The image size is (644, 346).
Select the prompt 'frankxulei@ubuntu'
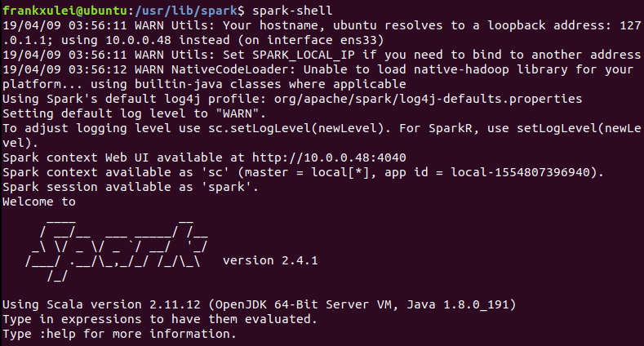[x=64, y=11]
